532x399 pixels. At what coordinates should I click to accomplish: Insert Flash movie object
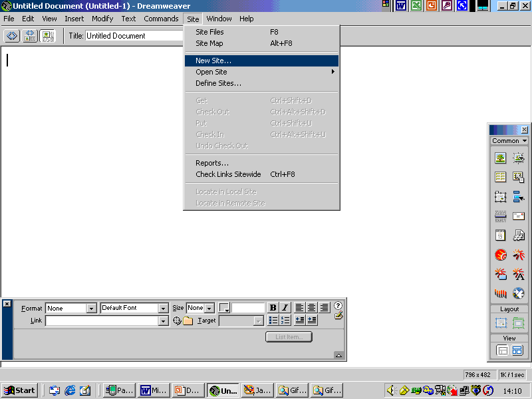519,255
